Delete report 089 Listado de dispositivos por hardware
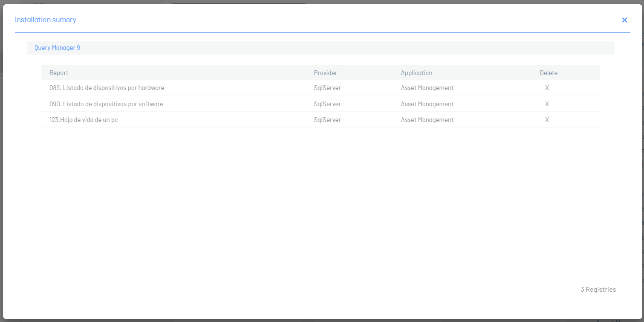 [x=547, y=88]
